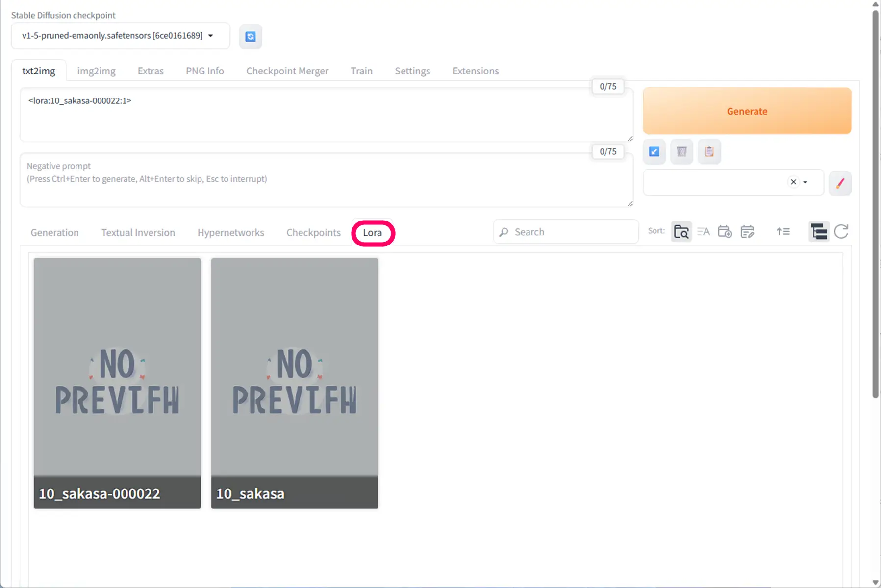Image resolution: width=881 pixels, height=588 pixels.
Task: Focus the Lora Search field
Action: coord(566,232)
